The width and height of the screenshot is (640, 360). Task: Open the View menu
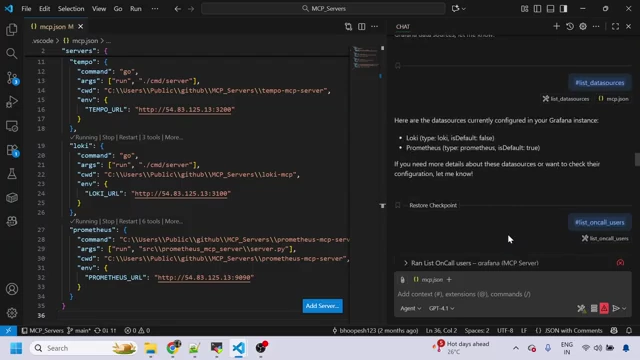point(99,9)
